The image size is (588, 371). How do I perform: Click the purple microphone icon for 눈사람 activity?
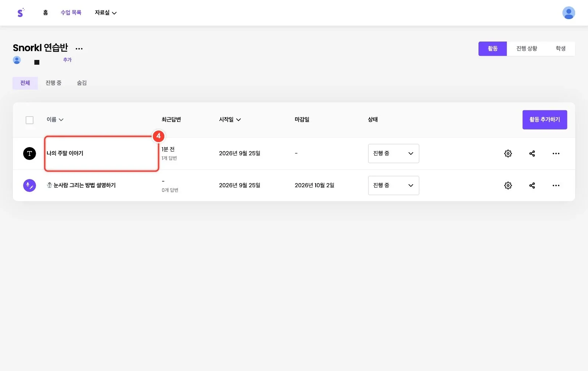click(x=29, y=185)
